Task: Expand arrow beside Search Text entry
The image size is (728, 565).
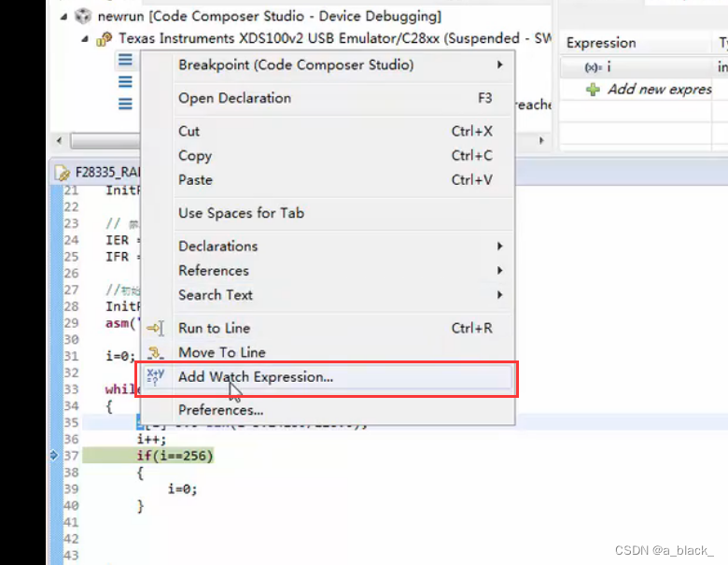Action: click(499, 294)
